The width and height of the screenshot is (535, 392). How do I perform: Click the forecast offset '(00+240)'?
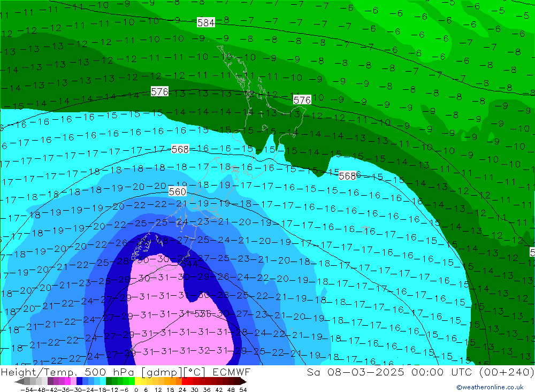point(506,372)
